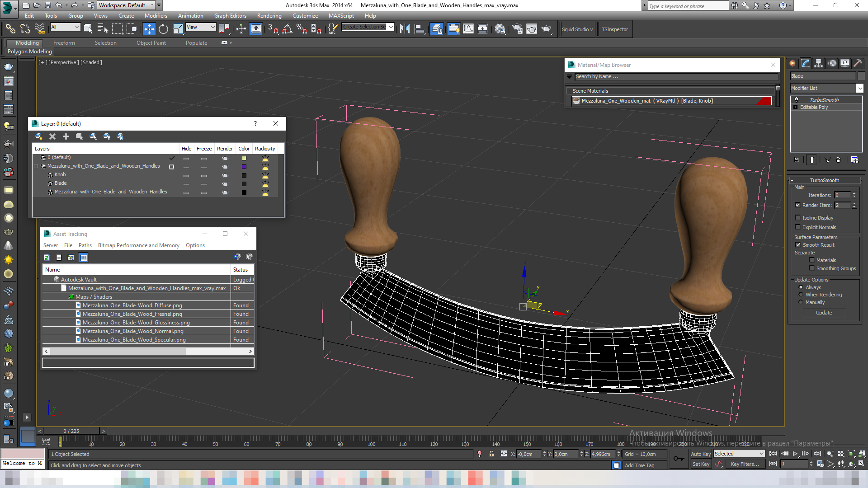The width and height of the screenshot is (868, 488).
Task: Click color swatch of default layer
Action: [244, 158]
